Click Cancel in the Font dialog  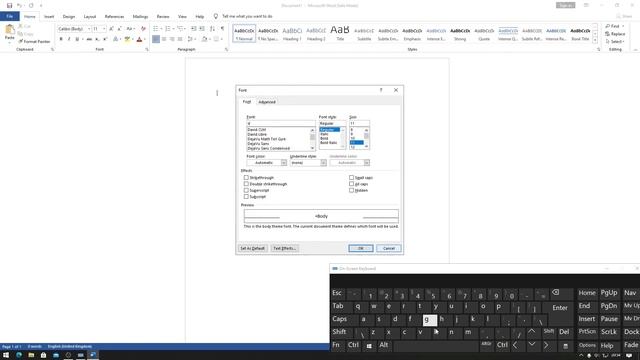coord(389,248)
